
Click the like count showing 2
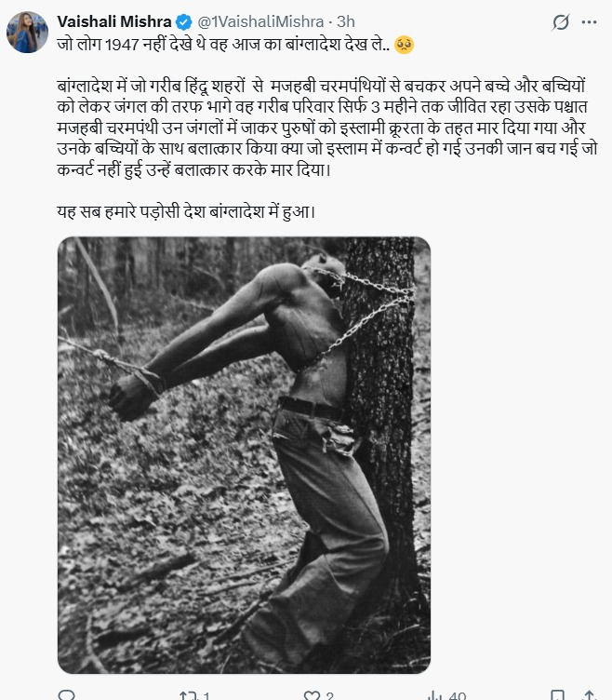tap(329, 696)
